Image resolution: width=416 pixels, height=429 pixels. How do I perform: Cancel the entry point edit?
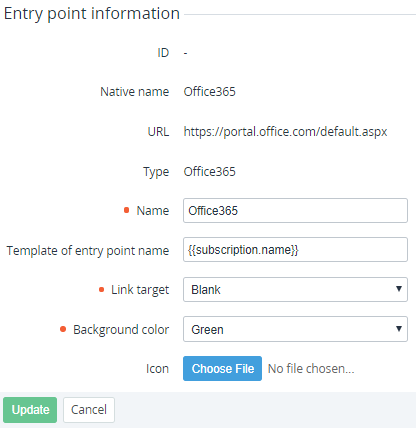[x=89, y=410]
